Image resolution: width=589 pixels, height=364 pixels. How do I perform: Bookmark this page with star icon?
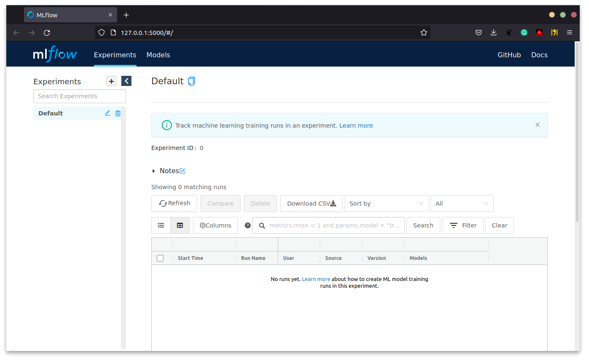pyautogui.click(x=424, y=32)
